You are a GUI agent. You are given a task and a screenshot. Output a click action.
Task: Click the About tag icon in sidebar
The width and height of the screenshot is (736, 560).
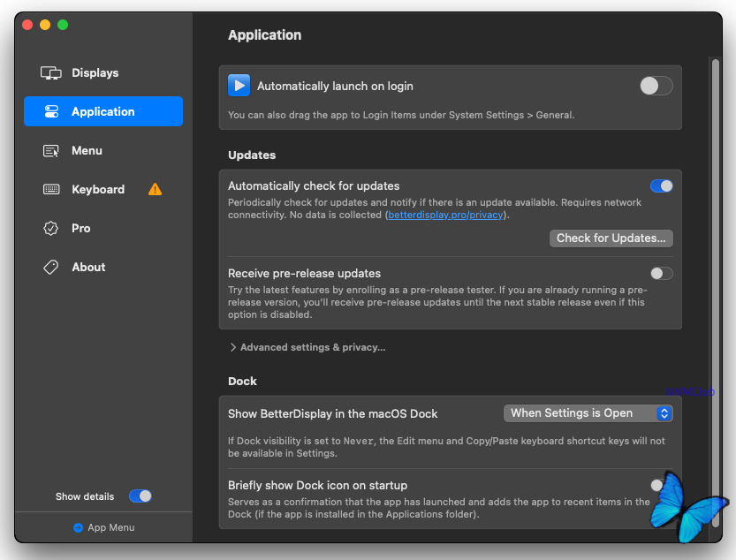[x=51, y=268]
